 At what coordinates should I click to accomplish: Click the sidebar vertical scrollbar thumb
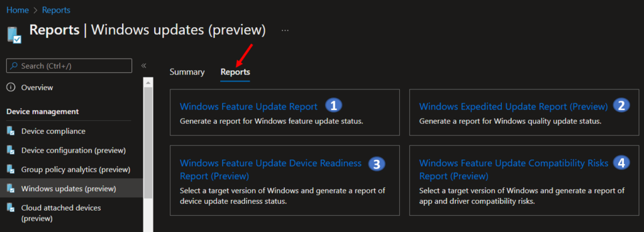(148, 143)
